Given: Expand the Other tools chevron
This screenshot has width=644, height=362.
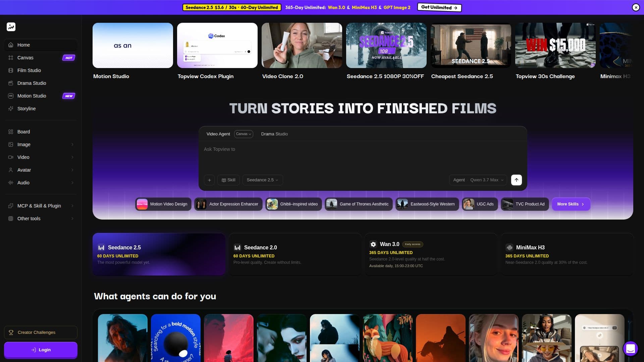Looking at the screenshot, I should click(x=72, y=219).
